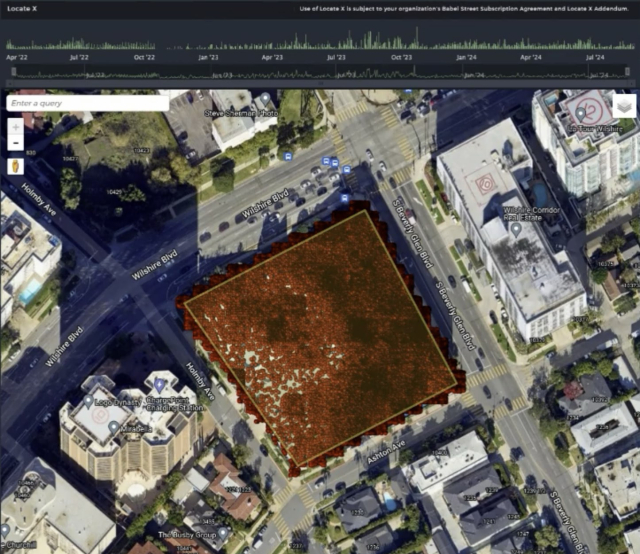The image size is (640, 554).
Task: Zoom out with the minus button
Action: (15, 142)
